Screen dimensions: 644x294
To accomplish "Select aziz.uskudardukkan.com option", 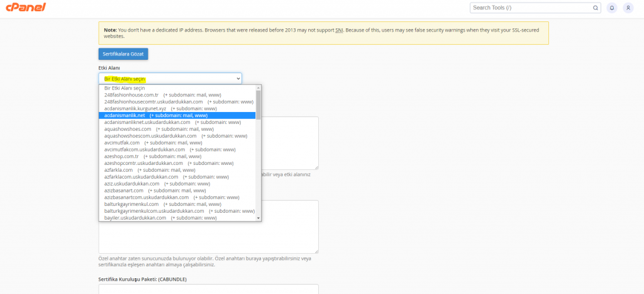I will point(177,184).
